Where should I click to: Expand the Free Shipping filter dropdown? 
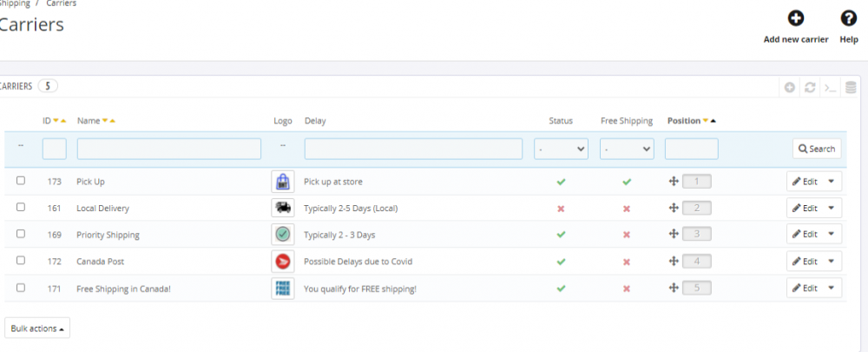coord(627,149)
